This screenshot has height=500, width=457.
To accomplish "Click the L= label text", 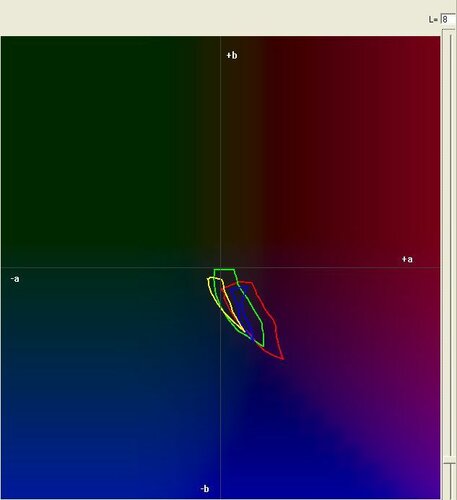I will (x=433, y=20).
